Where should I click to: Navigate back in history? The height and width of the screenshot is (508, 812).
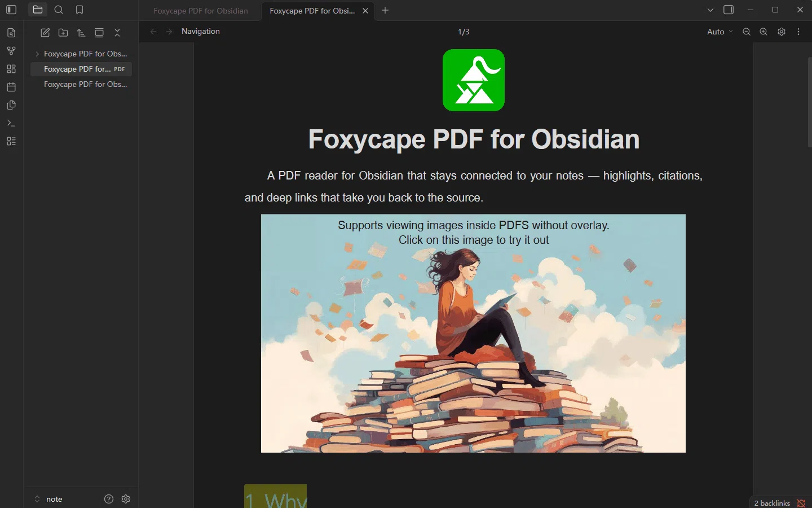coord(153,32)
